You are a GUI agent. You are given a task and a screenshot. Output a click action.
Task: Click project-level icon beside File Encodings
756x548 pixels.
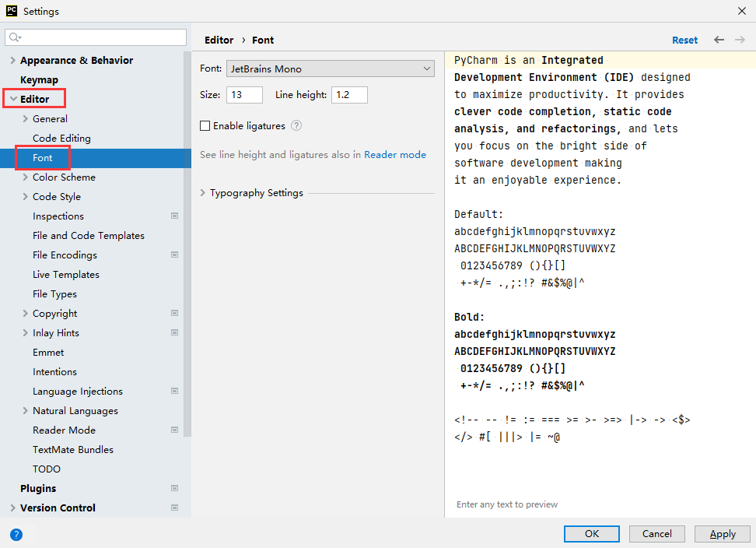(x=174, y=255)
